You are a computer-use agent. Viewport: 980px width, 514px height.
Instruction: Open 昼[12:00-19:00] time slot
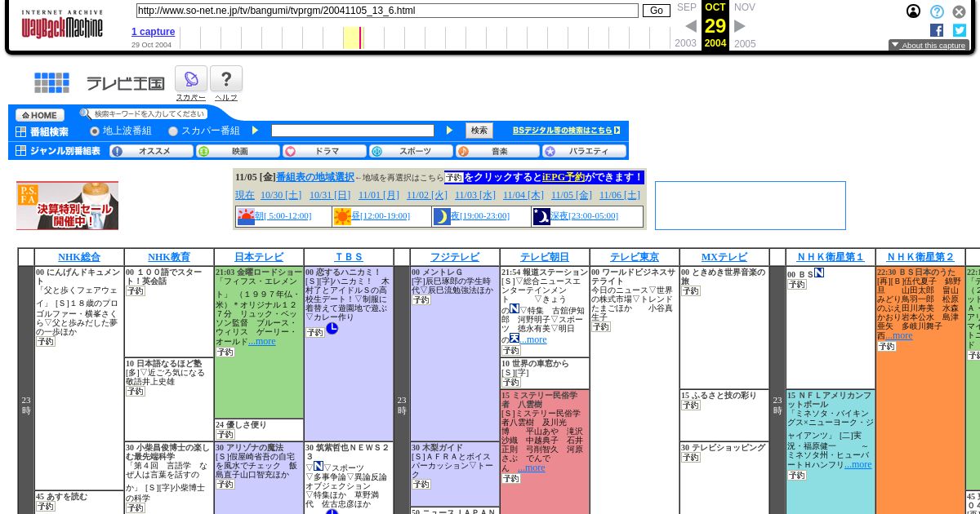coord(381,216)
